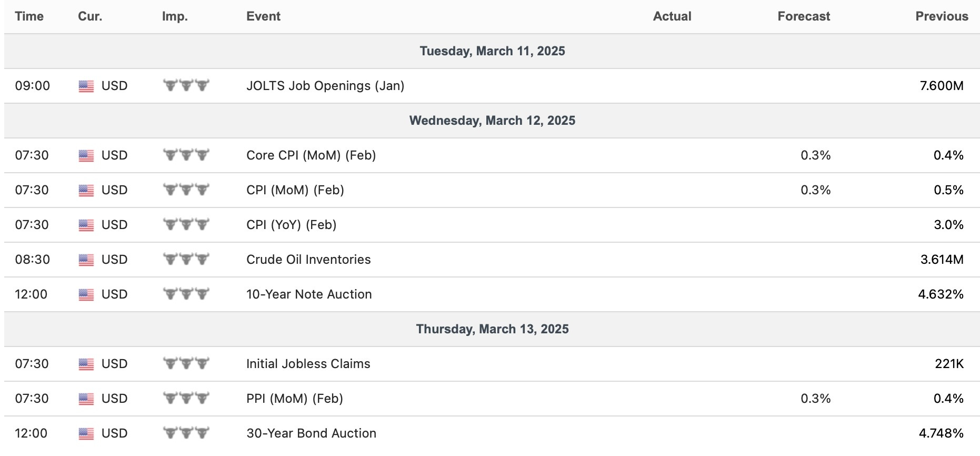Click the bull importance icons for Core CPI (MoM)
Image resolution: width=980 pixels, height=456 pixels.
pyautogui.click(x=186, y=155)
